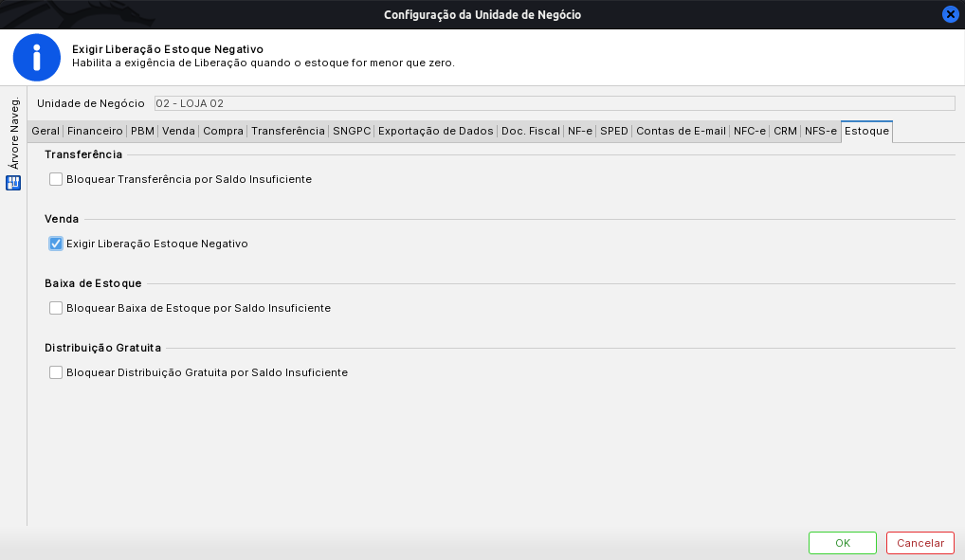Enable Bloquear Transferência por Saldo Insuficiente
Viewport: 965px width, 560px height.
56,179
